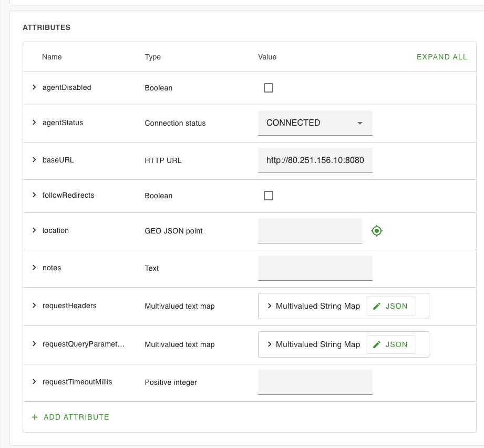Screen dimensions: 484x448
Task: Toggle the agentDisabled checkbox
Action: [x=269, y=88]
